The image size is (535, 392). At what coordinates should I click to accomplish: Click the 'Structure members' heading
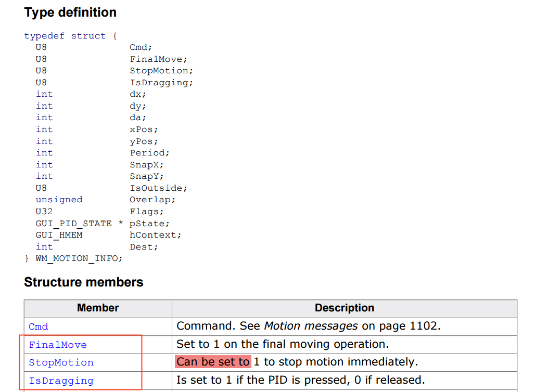84,282
